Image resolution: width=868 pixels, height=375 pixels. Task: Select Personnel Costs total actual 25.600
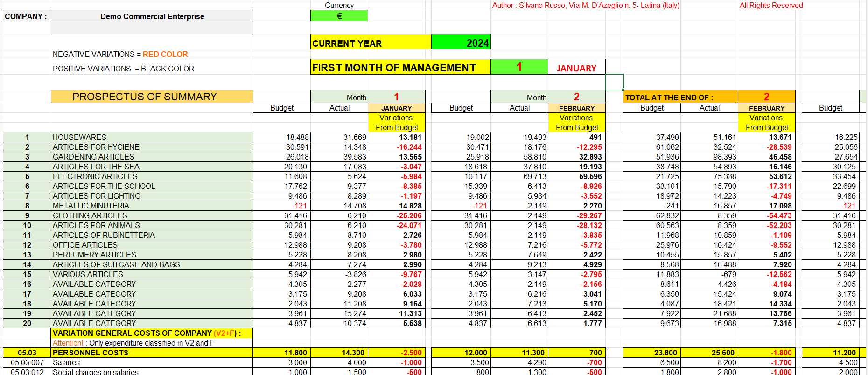[709, 353]
